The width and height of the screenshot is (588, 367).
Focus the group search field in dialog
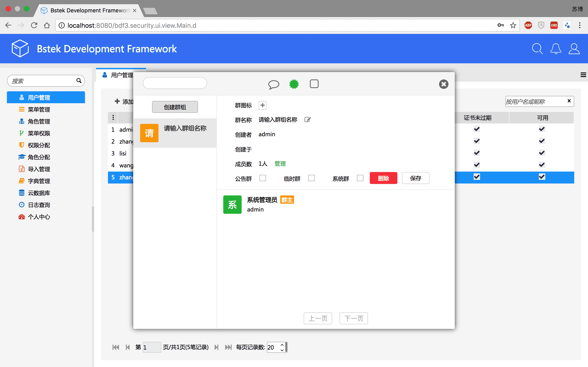coord(175,83)
